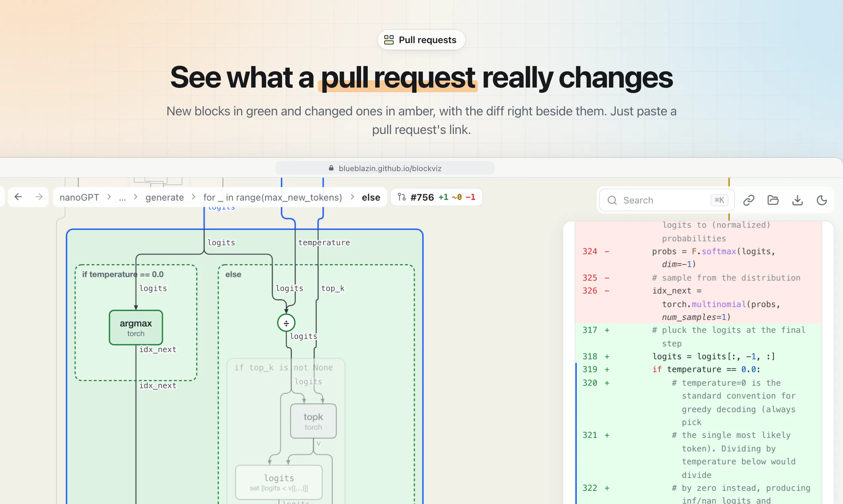843x504 pixels.
Task: Click the chevron after nanoGPT breadcrumb
Action: [x=109, y=197]
